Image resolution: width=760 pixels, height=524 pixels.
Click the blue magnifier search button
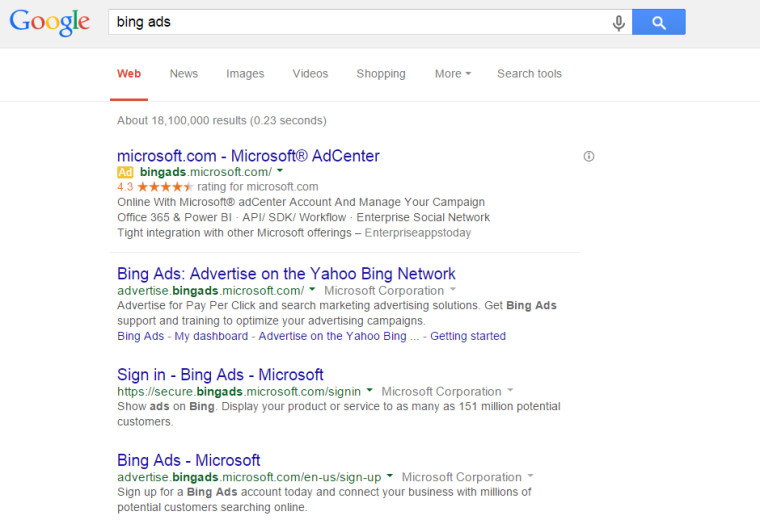[658, 22]
